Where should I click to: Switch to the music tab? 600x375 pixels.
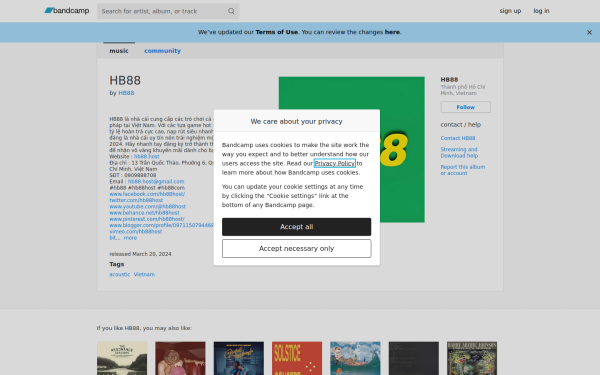pos(119,51)
